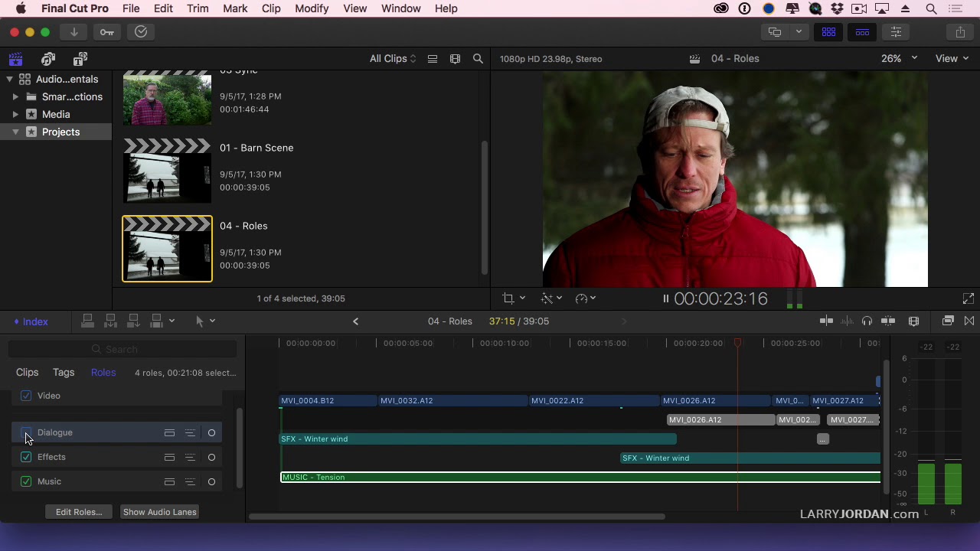
Task: Open the Modify menu
Action: (x=312, y=8)
